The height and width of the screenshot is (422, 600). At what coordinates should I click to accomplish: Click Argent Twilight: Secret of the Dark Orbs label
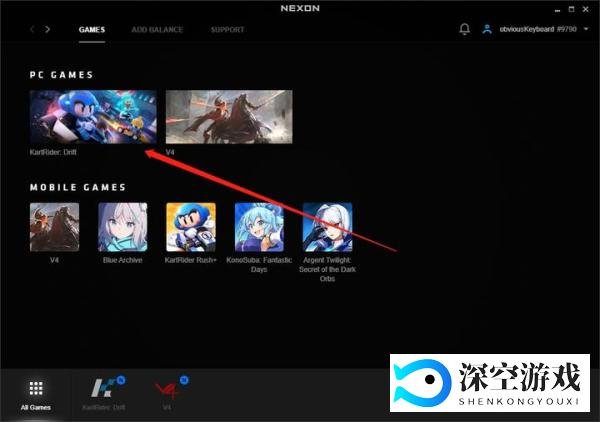point(328,269)
